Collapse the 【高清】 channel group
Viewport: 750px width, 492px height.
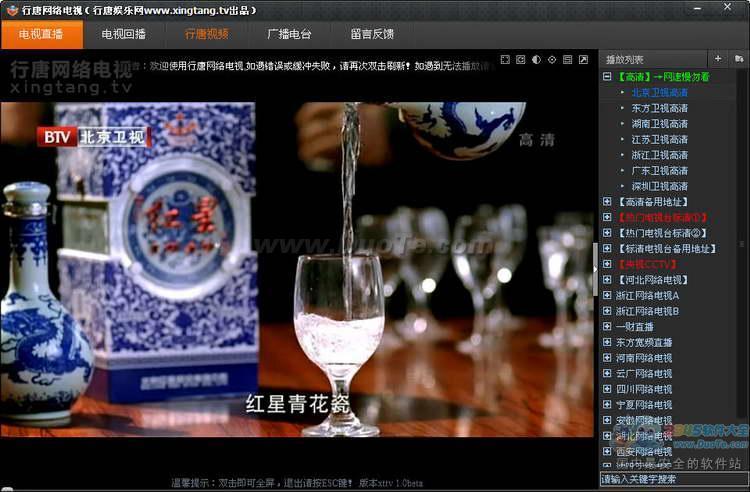tap(607, 77)
